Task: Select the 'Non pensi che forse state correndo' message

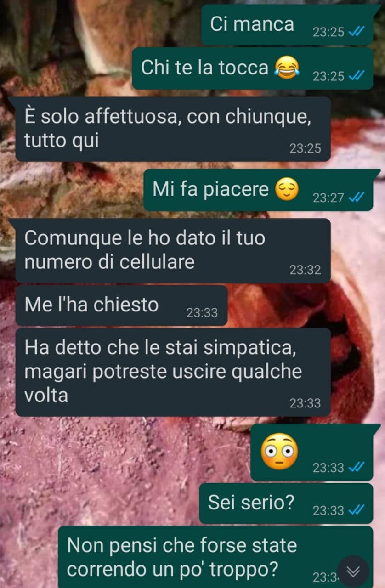Action: (215, 557)
